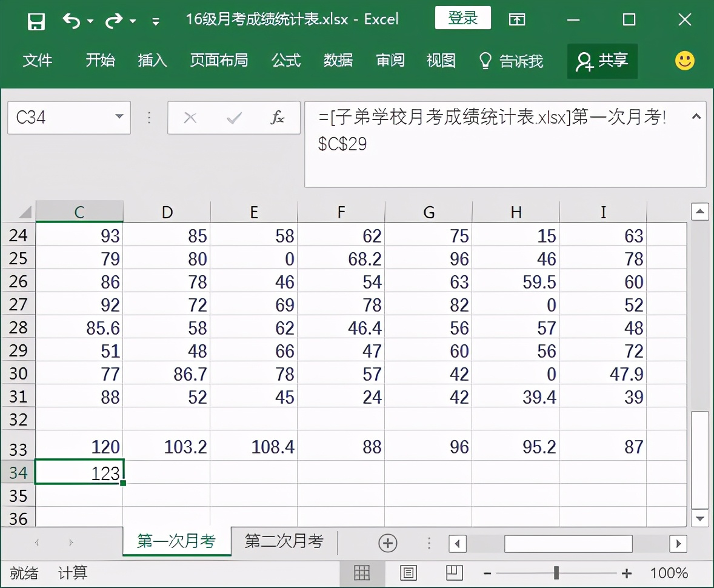Click the 共享 button
Viewport: 714px width, 588px height.
pos(602,61)
